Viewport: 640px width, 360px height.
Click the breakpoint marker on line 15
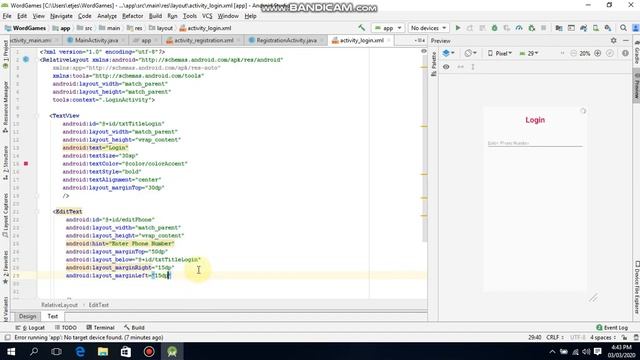(x=26, y=163)
